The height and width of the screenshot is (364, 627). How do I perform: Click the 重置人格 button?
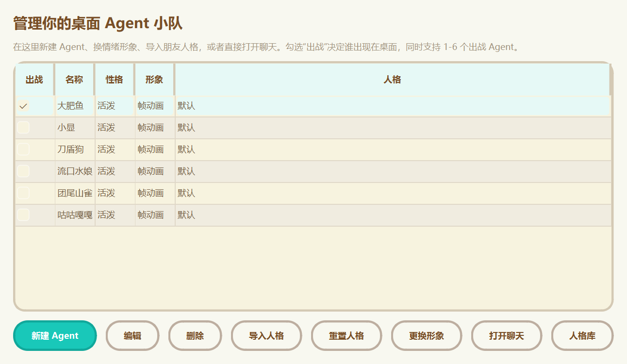(x=346, y=336)
